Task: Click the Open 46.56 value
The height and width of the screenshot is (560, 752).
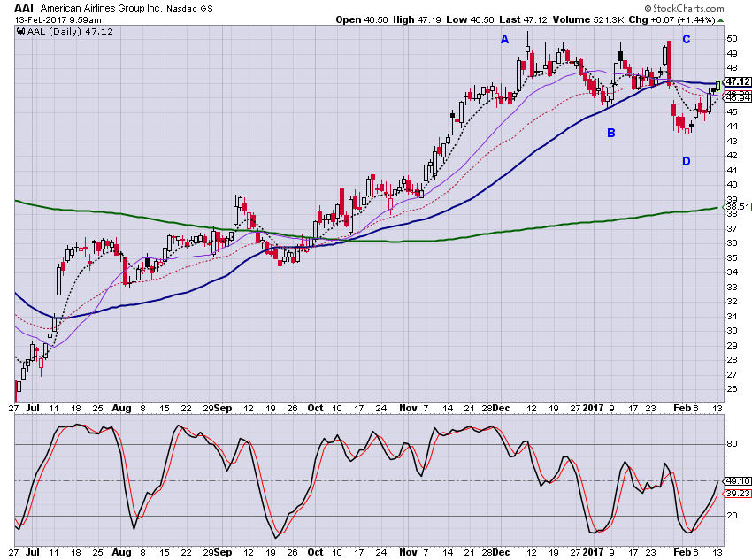Action: pos(362,19)
